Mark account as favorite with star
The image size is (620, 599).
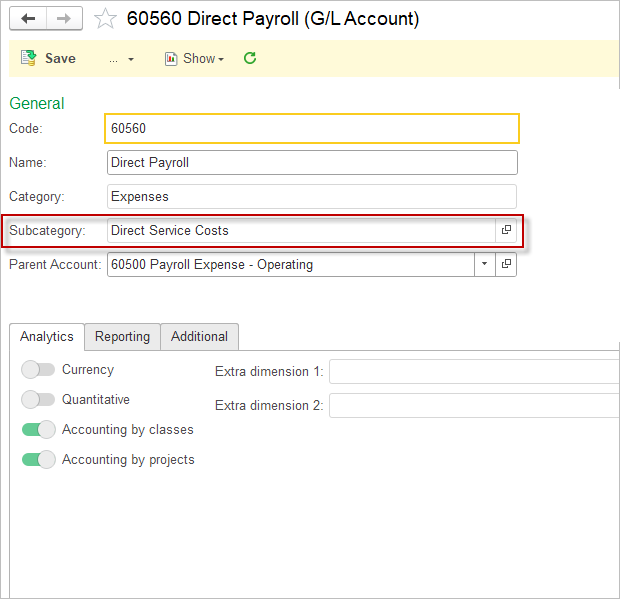105,19
